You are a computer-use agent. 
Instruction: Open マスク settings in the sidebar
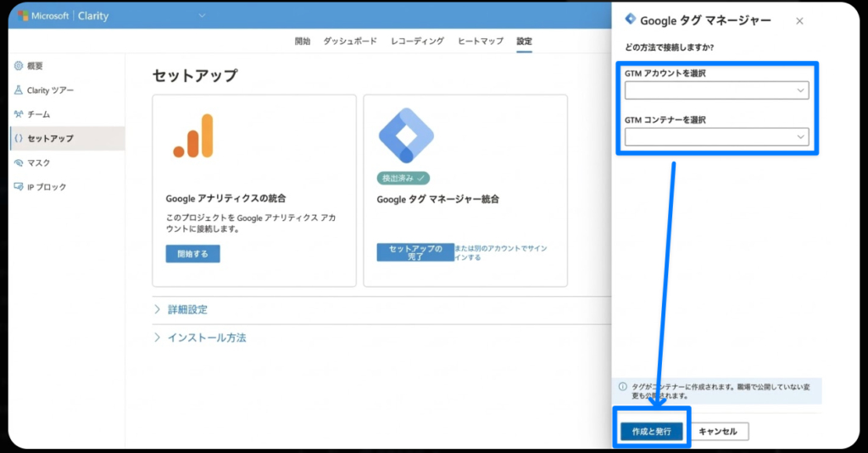pos(38,163)
